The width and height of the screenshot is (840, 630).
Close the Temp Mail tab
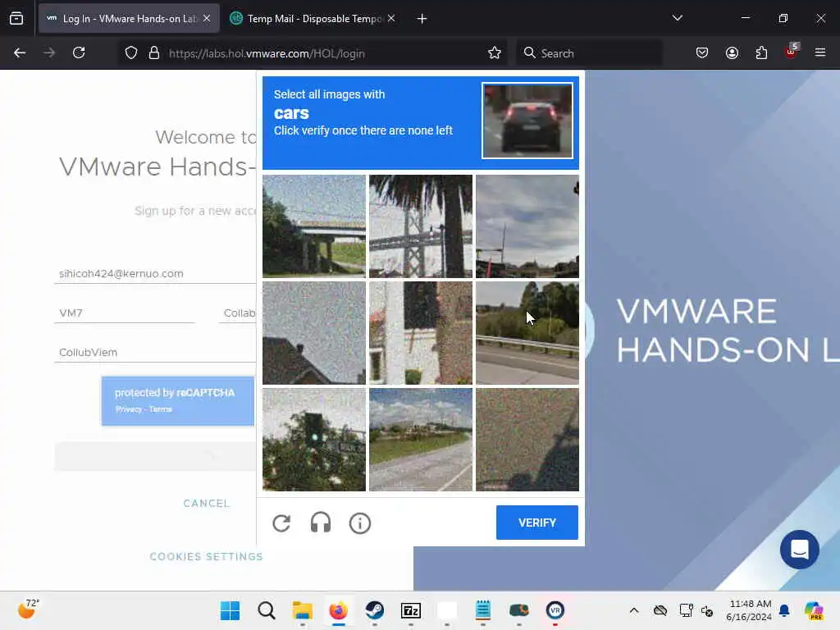click(x=391, y=18)
